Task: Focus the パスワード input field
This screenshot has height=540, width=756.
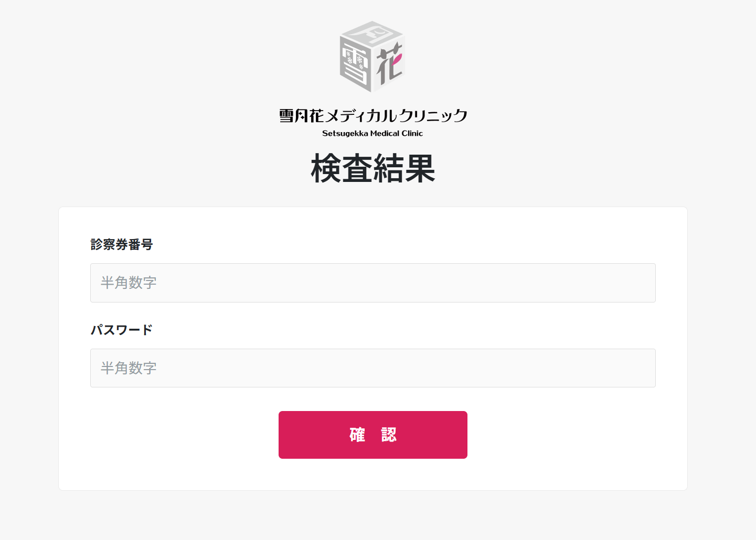Action: click(373, 368)
